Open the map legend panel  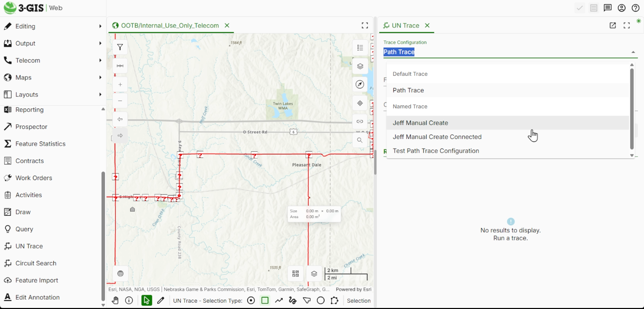click(360, 47)
